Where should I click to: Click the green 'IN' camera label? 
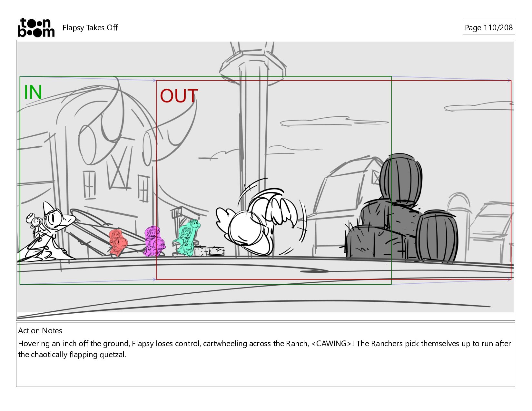33,92
